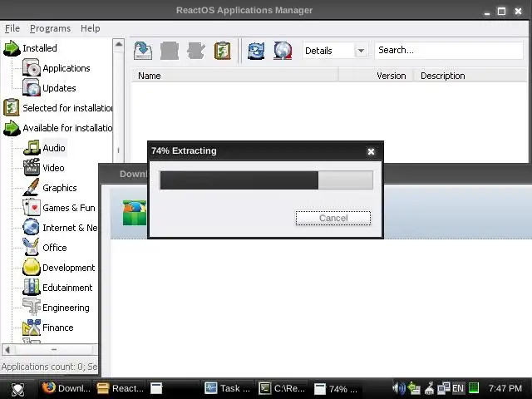The image size is (532, 399).
Task: Open the File menu
Action: 12,28
